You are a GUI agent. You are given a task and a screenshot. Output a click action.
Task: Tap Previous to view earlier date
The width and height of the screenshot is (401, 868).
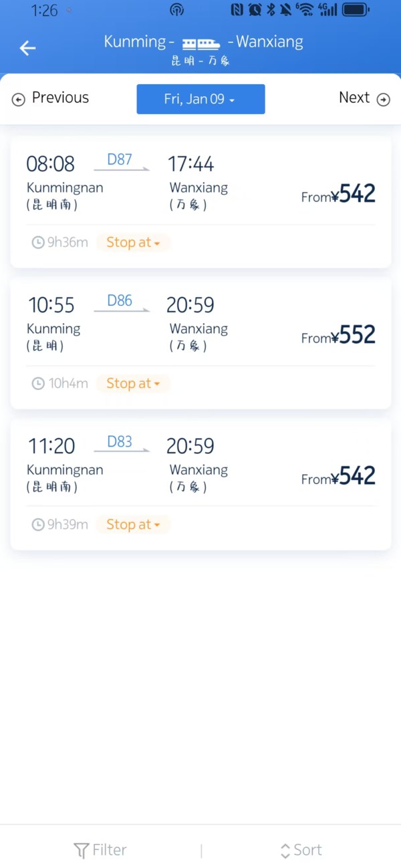pyautogui.click(x=60, y=97)
